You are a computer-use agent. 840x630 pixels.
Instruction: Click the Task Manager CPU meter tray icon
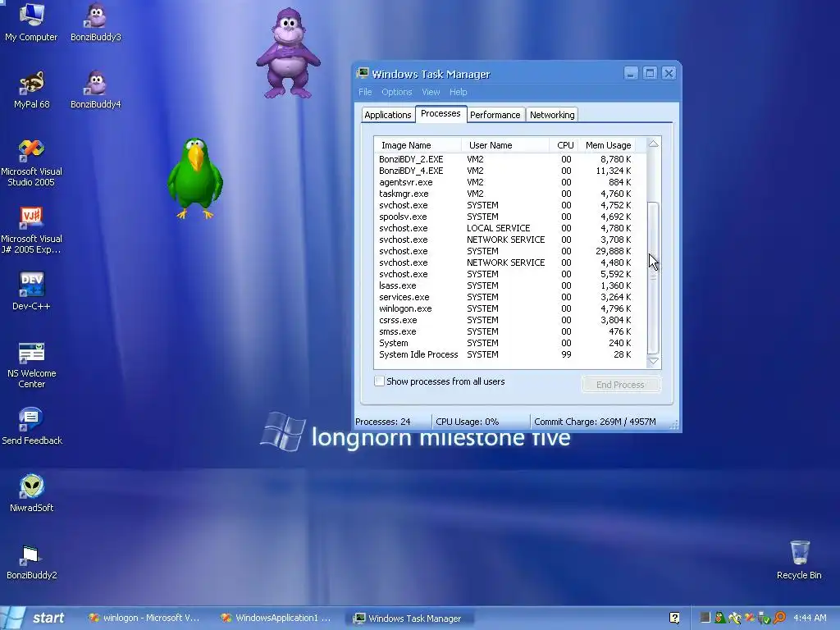pos(705,618)
